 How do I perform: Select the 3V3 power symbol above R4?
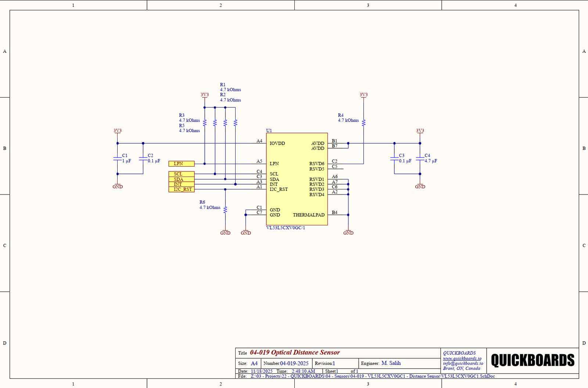click(x=363, y=95)
